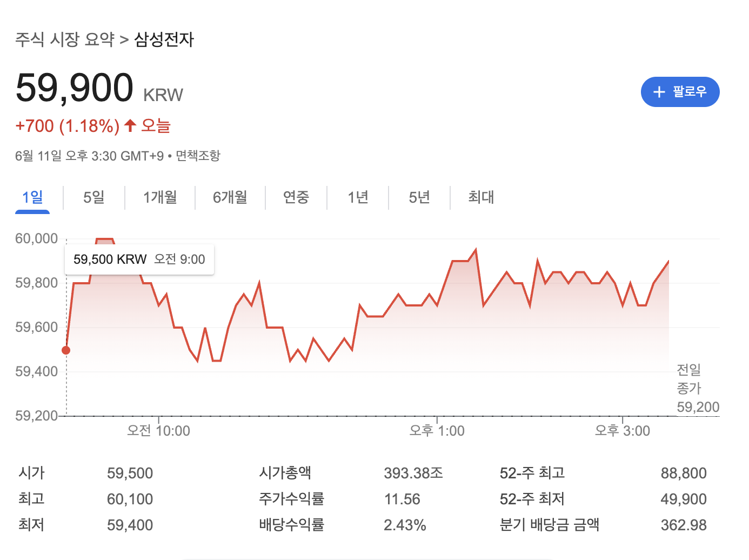
Task: Click the plus icon inside the follow button
Action: [659, 92]
